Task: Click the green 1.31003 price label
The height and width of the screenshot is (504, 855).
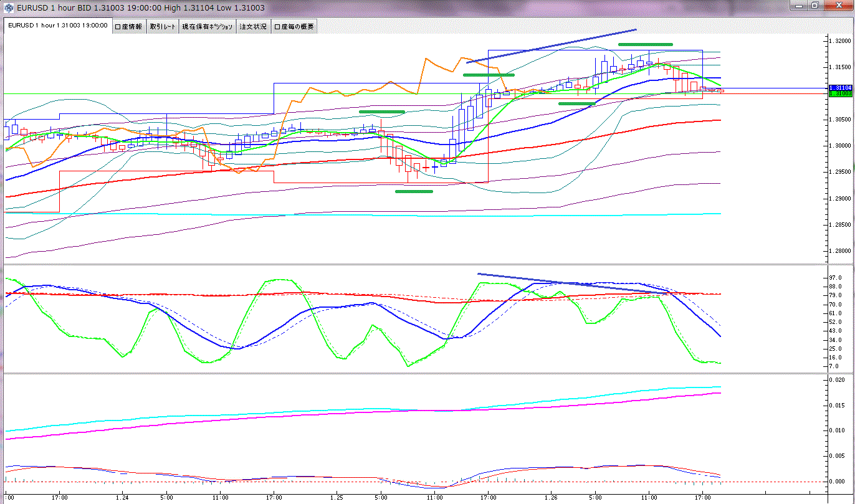Action: (841, 93)
